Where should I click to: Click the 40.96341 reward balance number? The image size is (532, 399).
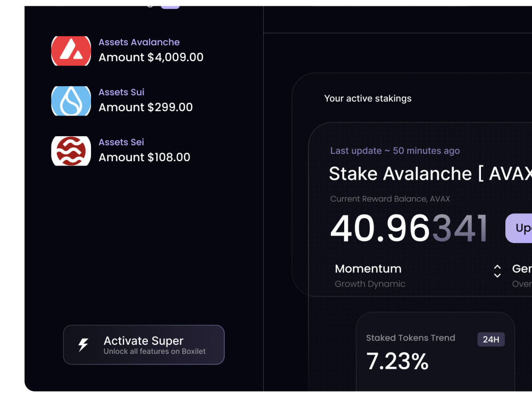409,228
